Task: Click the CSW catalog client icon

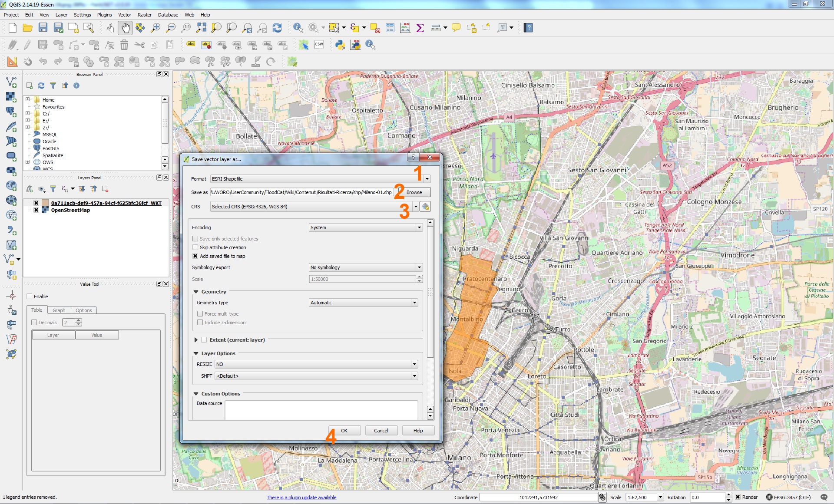Action: pos(319,45)
